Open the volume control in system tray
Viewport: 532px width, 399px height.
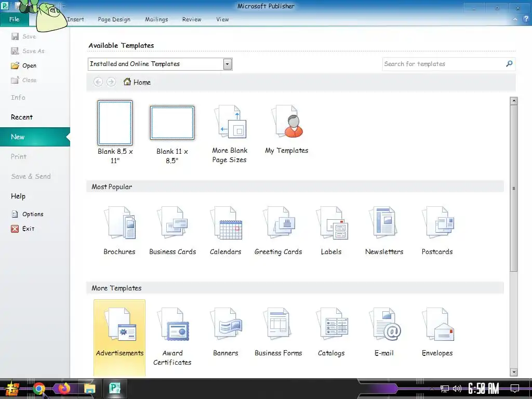pos(457,389)
